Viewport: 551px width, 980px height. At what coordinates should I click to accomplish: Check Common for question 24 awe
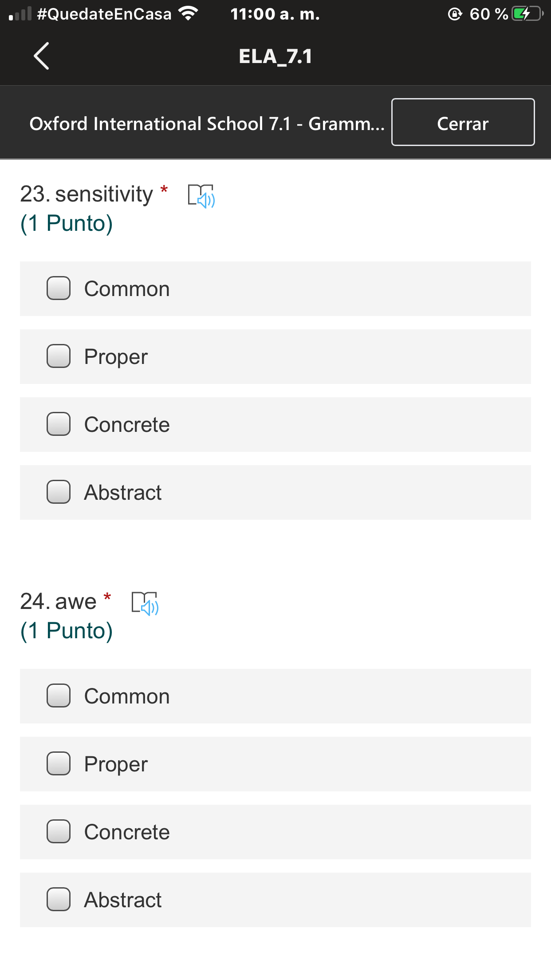point(59,696)
